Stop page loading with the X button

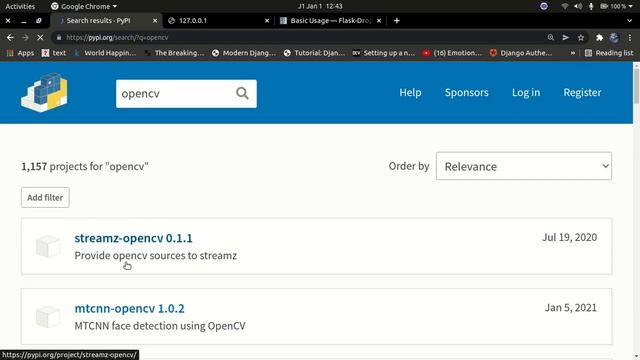click(x=40, y=38)
